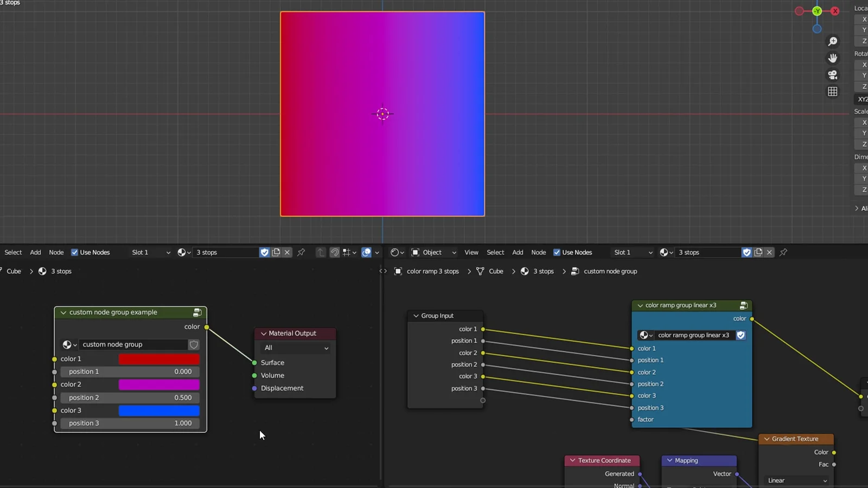Click the pin icon in the shader editor header

click(301, 252)
